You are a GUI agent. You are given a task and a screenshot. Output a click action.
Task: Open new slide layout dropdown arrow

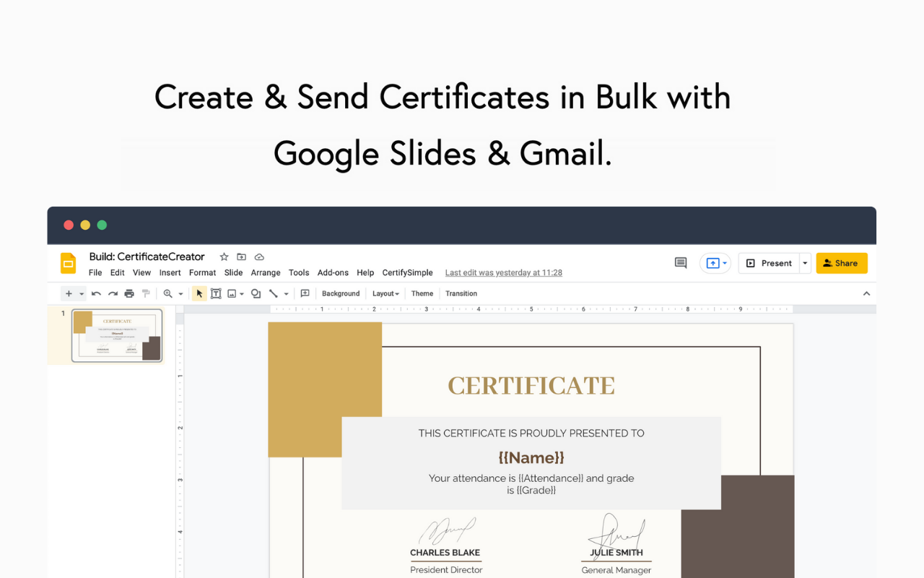[x=82, y=294]
